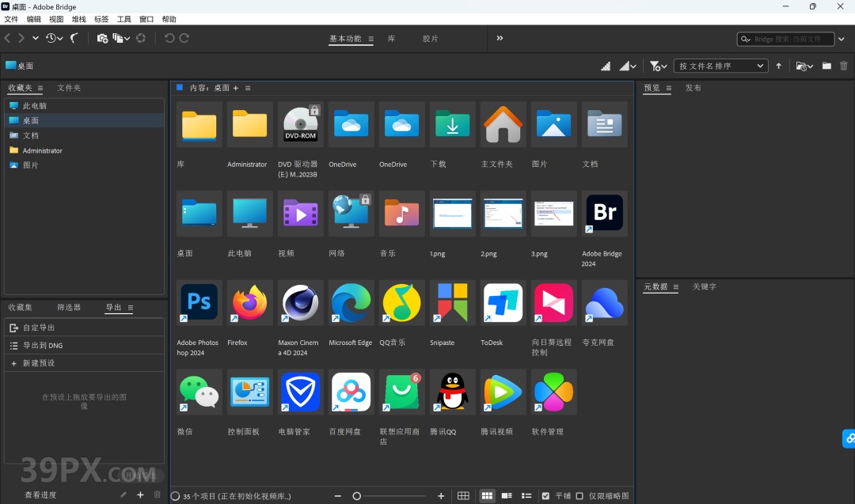
Task: Add new export preset with plus icon
Action: coord(140,495)
